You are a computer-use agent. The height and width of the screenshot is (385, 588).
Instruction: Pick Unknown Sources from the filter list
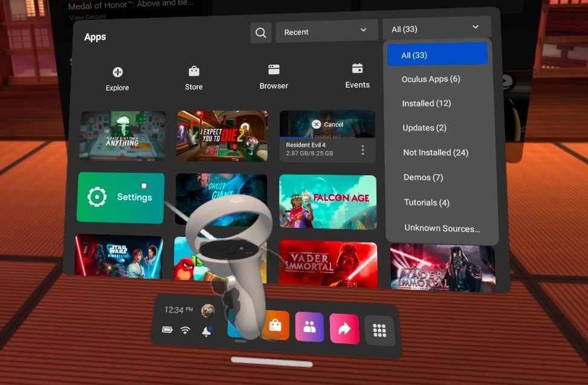pyautogui.click(x=442, y=228)
